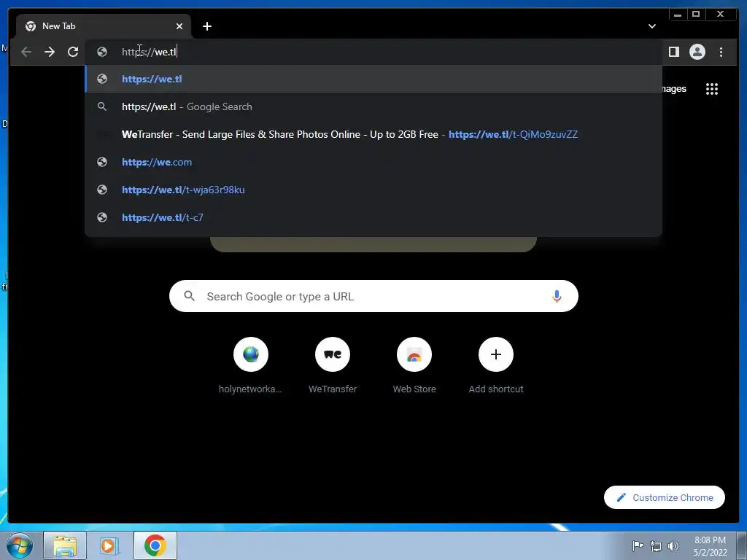Reload the current page

click(x=73, y=52)
